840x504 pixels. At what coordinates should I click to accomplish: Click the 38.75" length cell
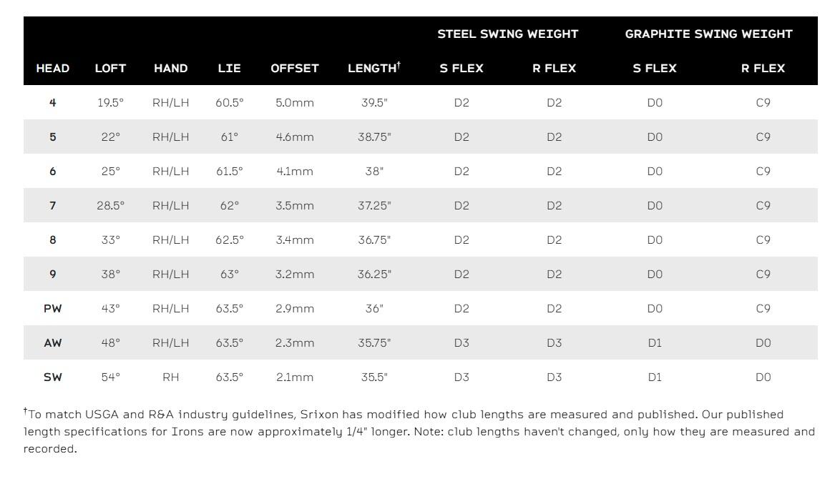click(374, 137)
